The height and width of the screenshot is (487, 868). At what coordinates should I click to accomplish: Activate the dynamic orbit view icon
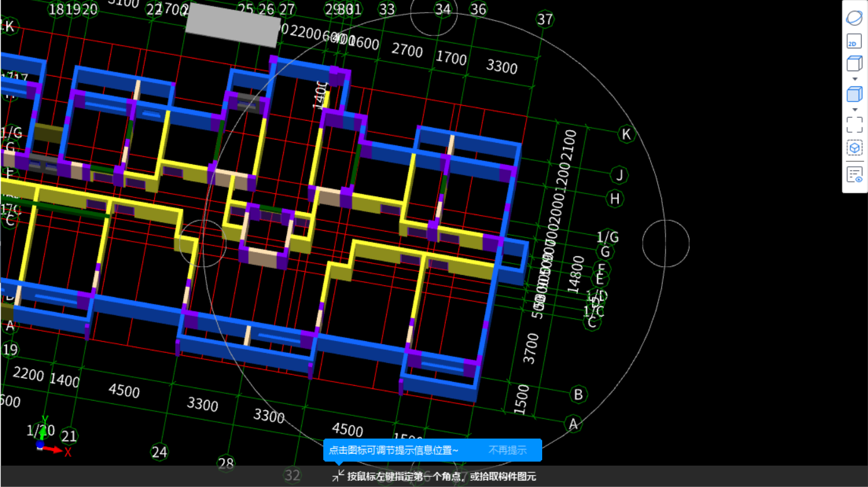(x=854, y=18)
